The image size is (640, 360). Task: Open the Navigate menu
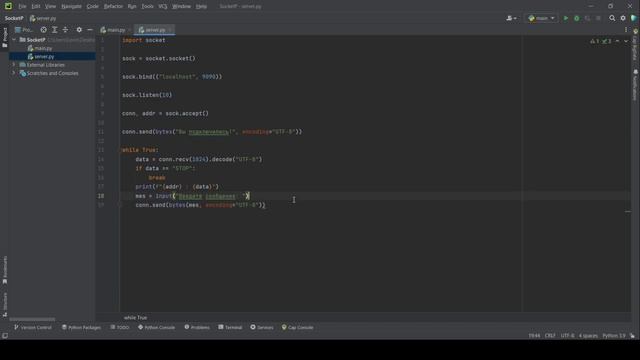[x=71, y=6]
